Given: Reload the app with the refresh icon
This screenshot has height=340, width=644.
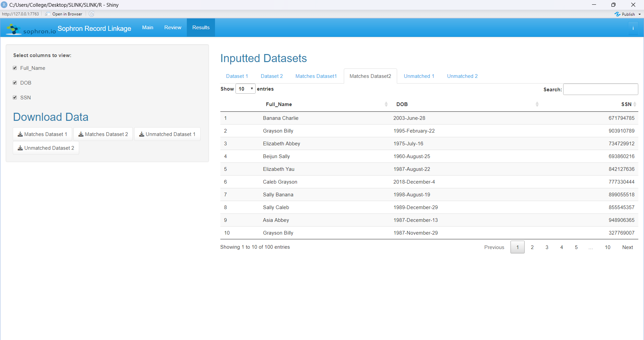Looking at the screenshot, I should click(x=91, y=14).
